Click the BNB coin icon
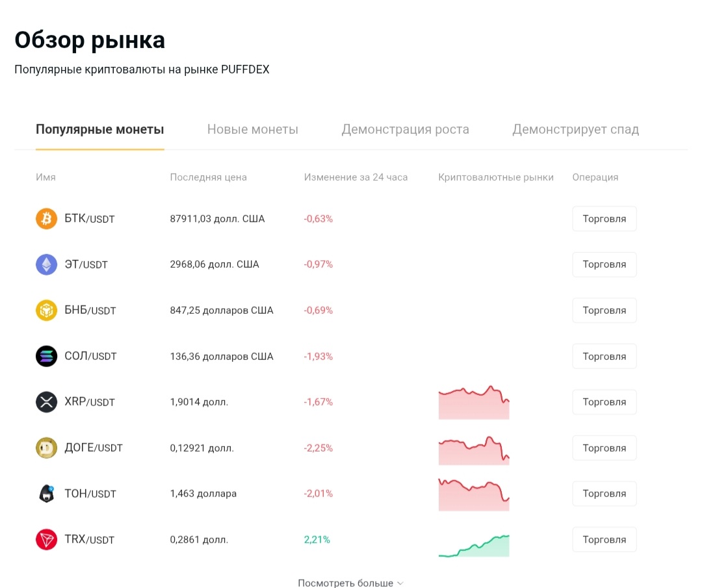Viewport: 702px width, 588px height. [47, 311]
